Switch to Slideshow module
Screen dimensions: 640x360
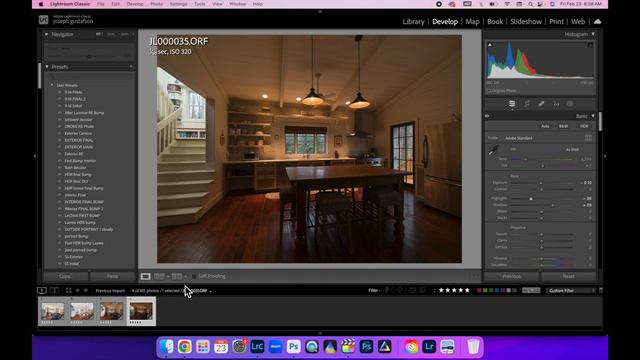coord(526,22)
